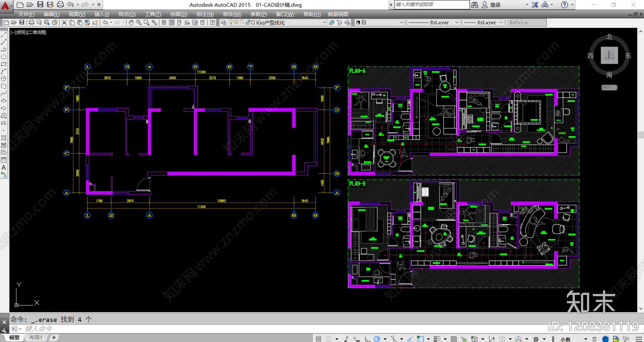
Task: Select the Circle tool in draw toolbar
Action: (4, 79)
